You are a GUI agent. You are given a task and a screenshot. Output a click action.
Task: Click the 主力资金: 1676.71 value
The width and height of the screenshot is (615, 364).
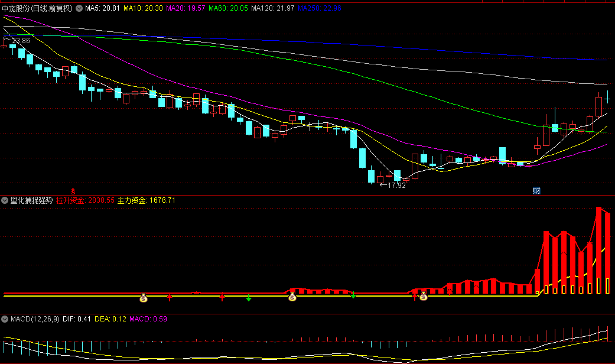(147, 200)
